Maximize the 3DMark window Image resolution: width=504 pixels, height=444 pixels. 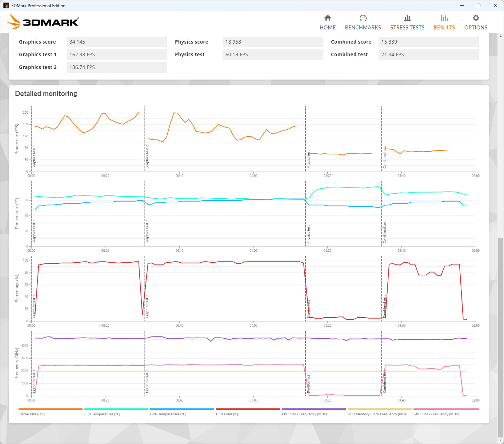coord(478,5)
